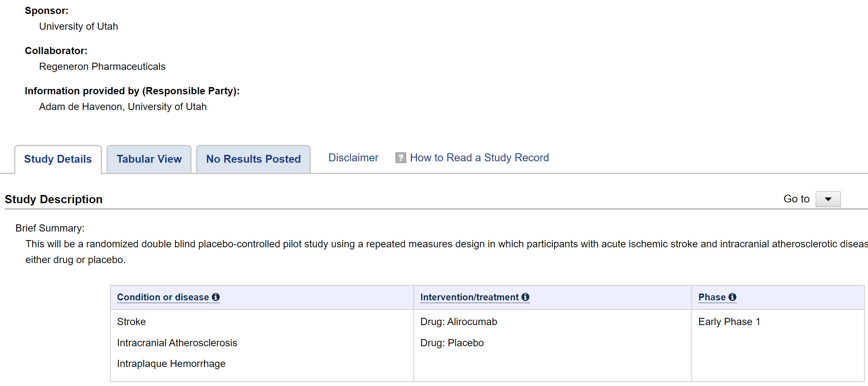868x386 pixels.
Task: Click the info icon beside Condition or disease
Action: click(216, 297)
